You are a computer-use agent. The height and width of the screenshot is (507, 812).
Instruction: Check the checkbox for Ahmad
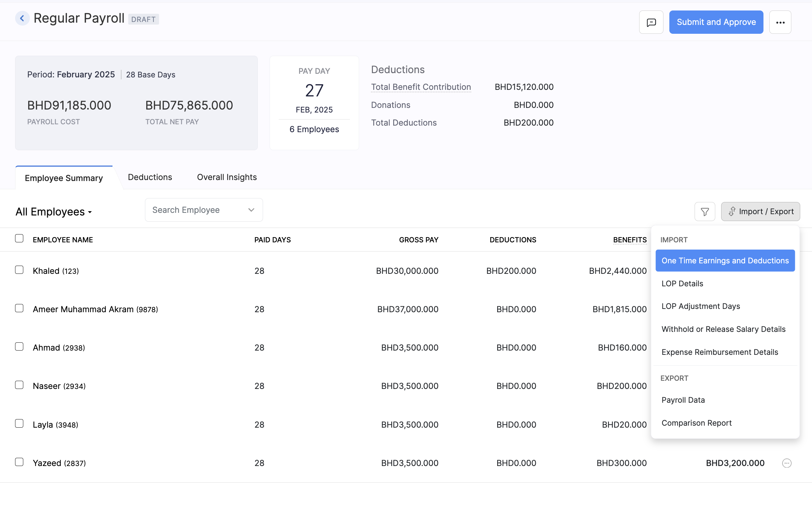click(19, 346)
